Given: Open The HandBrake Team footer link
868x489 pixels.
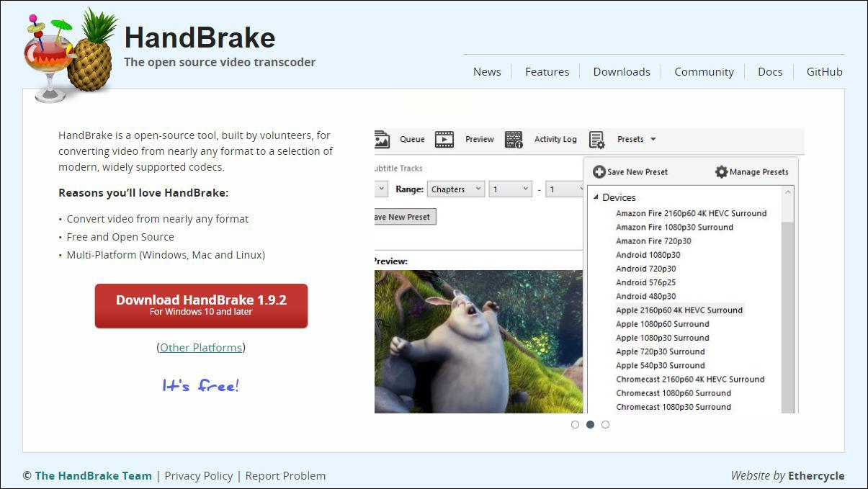Looking at the screenshot, I should [x=94, y=475].
